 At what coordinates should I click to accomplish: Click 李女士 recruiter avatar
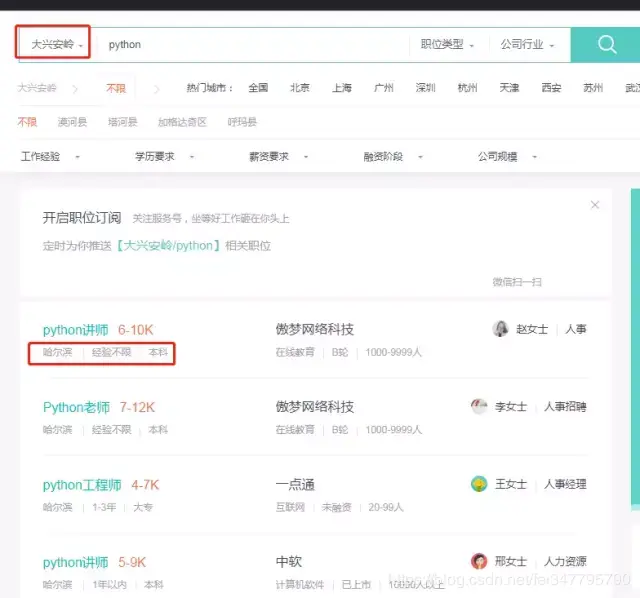[x=479, y=406]
